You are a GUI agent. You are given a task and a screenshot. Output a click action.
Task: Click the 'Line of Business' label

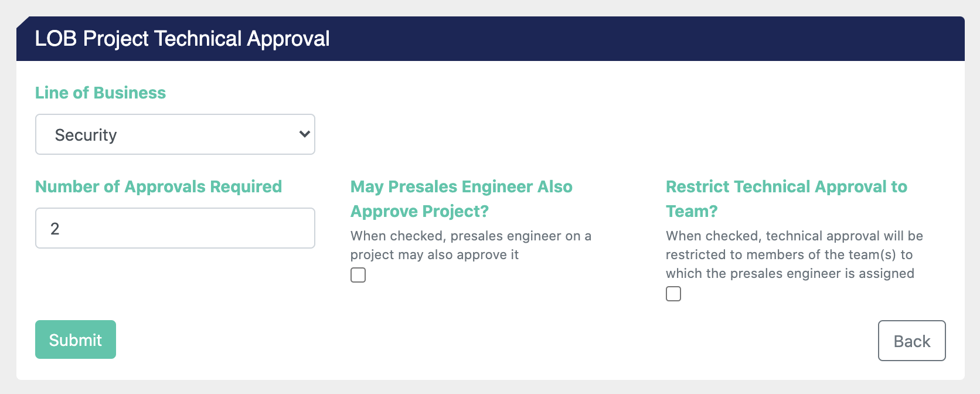[x=100, y=93]
